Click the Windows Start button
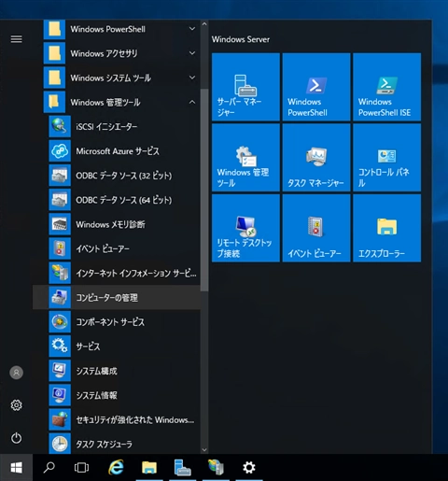 16,468
